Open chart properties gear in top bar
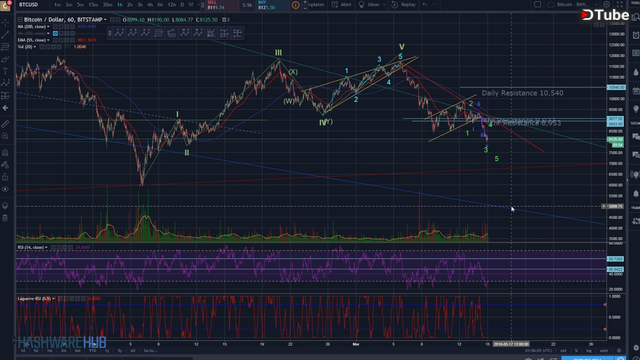This screenshot has width=640, height=360. tap(607, 4)
